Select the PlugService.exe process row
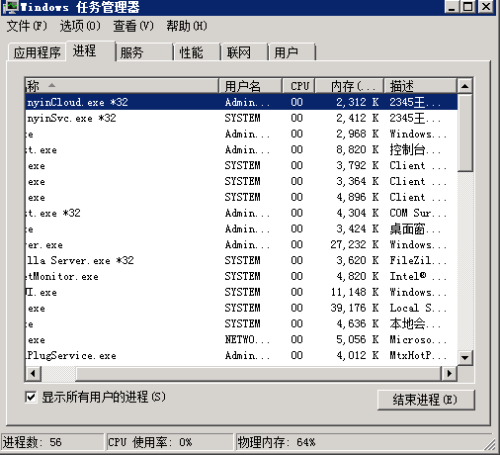Image resolution: width=500 pixels, height=455 pixels. 241,355
